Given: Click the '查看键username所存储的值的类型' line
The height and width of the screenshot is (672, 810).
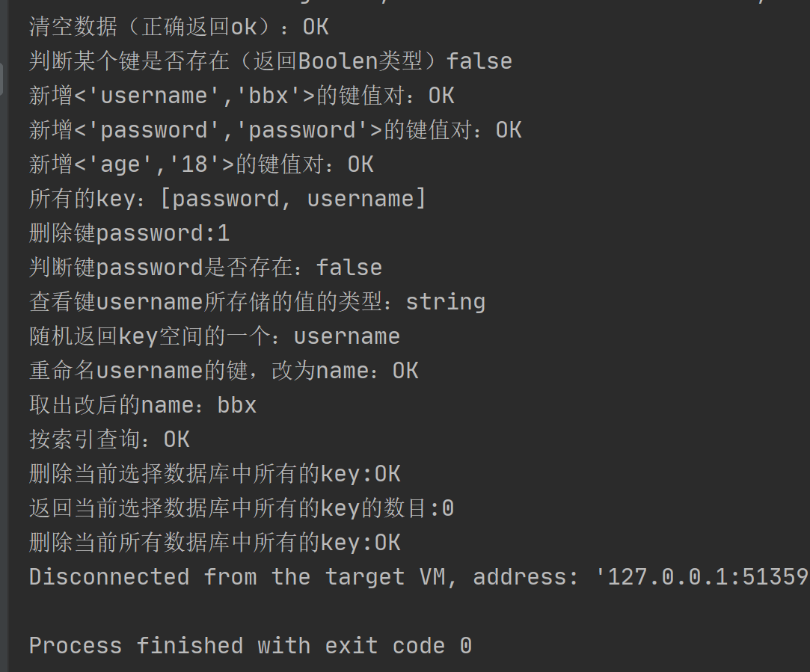Looking at the screenshot, I should pyautogui.click(x=257, y=302).
